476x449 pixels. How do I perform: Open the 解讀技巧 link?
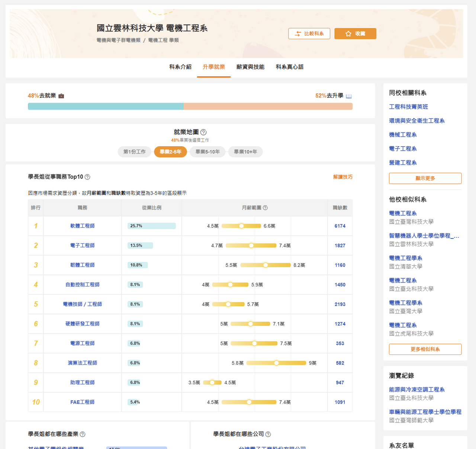tap(343, 177)
